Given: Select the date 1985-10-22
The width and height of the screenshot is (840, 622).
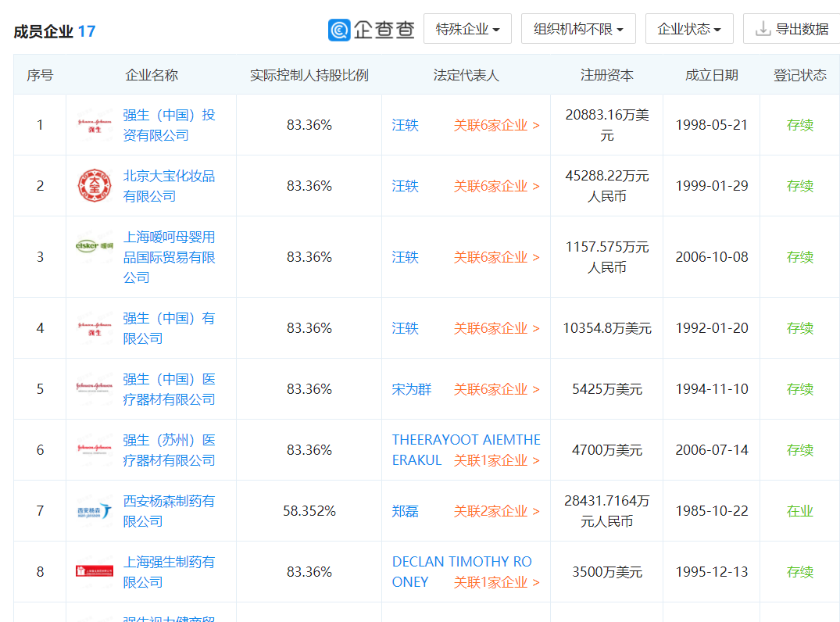Looking at the screenshot, I should tap(711, 511).
